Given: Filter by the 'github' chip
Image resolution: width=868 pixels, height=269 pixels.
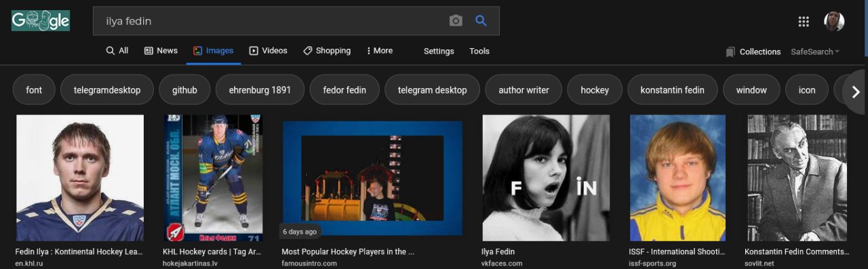Looking at the screenshot, I should tap(184, 89).
